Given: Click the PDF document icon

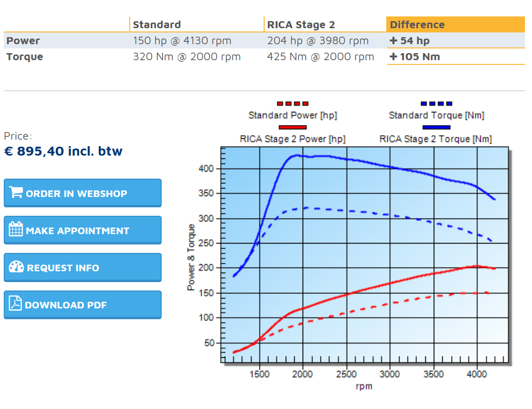Looking at the screenshot, I should [x=16, y=304].
